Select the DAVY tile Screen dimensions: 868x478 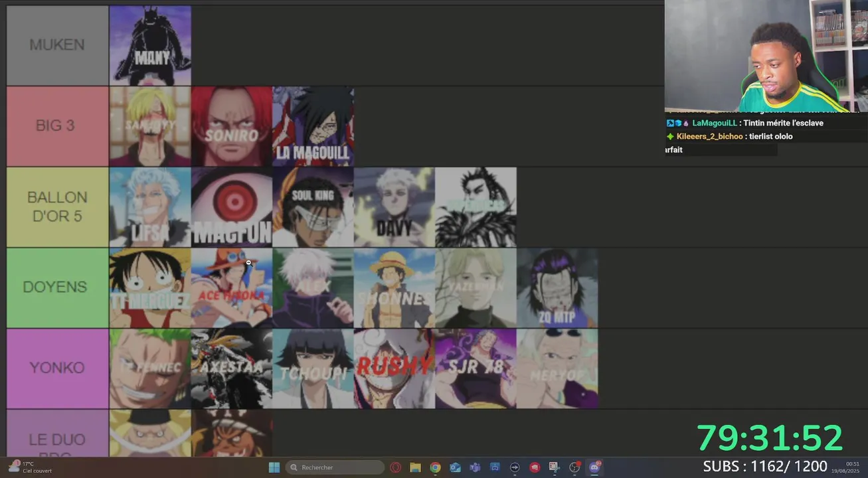tap(394, 207)
